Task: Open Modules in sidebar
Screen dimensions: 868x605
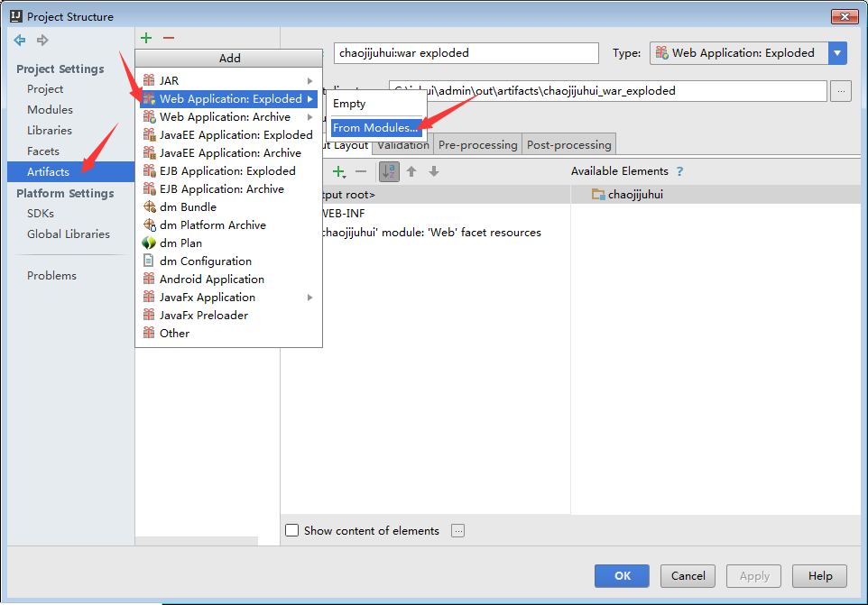Action: (x=50, y=109)
